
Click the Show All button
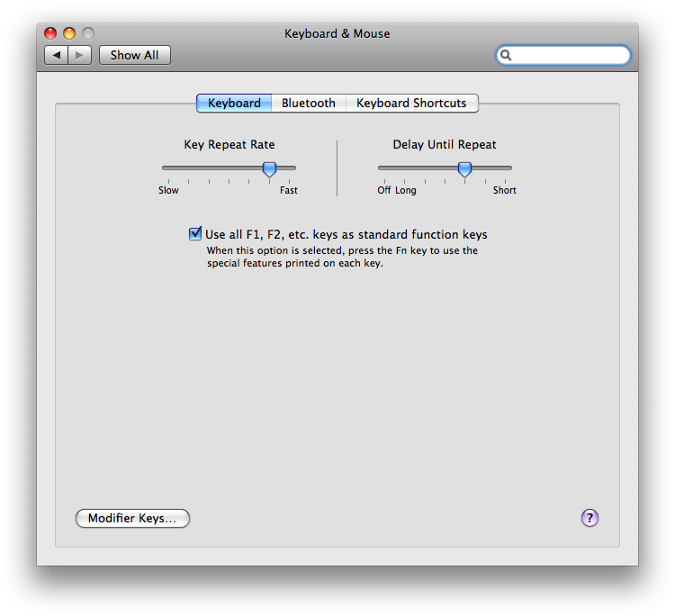(x=134, y=55)
